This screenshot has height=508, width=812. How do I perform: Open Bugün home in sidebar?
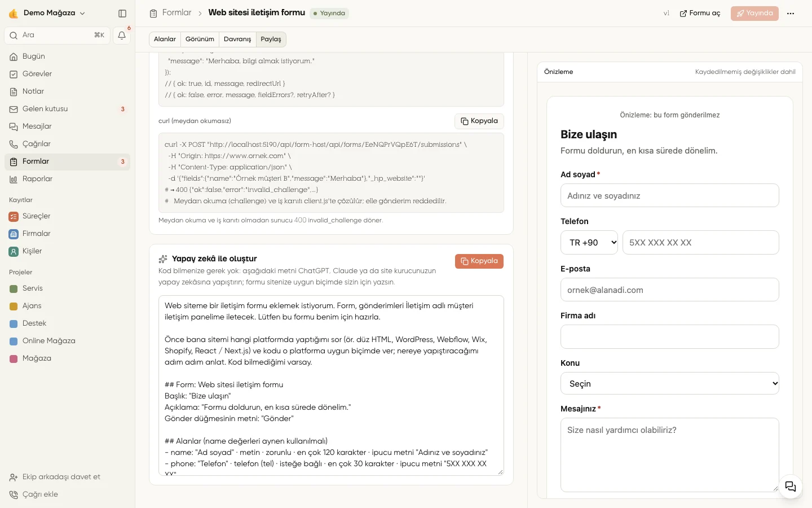(x=67, y=56)
